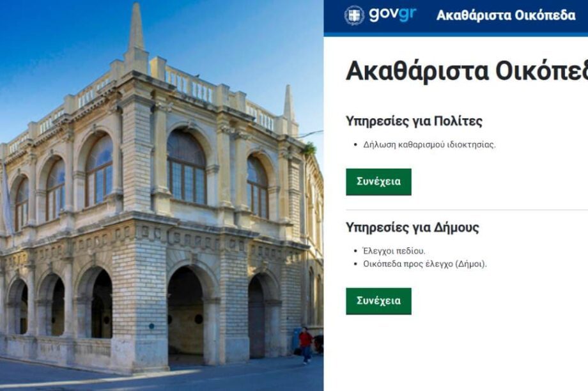Select the large Ακαθάριστα Οικόπεδα page heading
Image resolution: width=588 pixels, height=391 pixels.
(467, 71)
